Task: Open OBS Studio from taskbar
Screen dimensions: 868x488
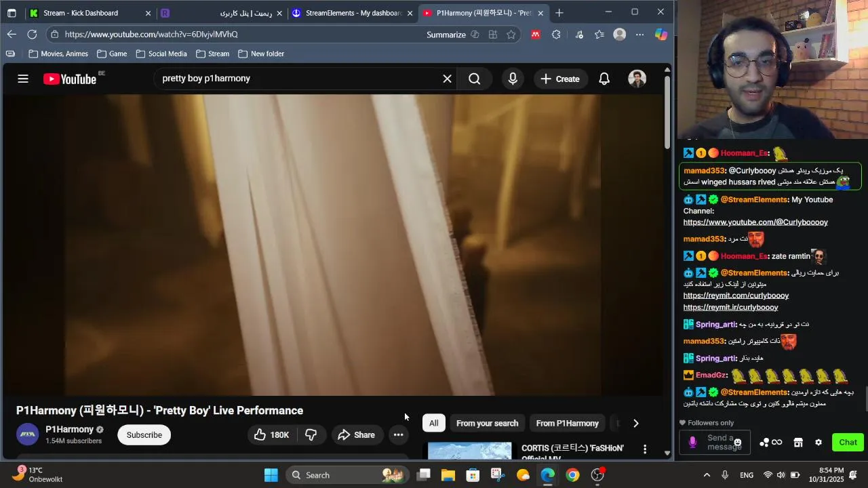Action: [x=597, y=475]
